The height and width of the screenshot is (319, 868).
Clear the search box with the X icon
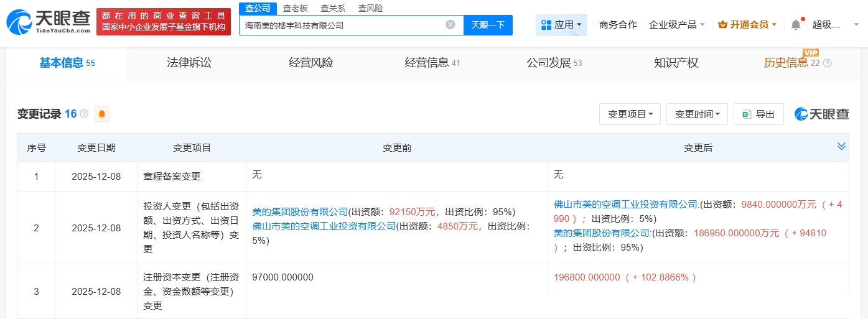click(x=450, y=25)
